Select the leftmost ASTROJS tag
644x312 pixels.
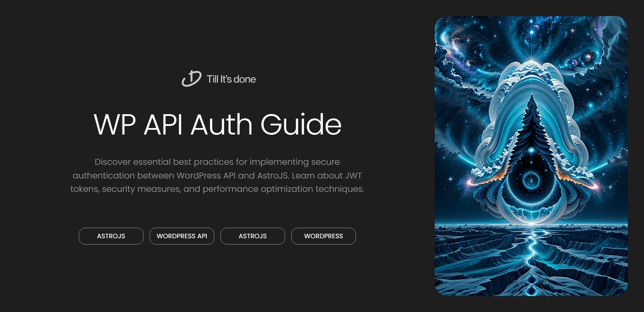click(111, 236)
